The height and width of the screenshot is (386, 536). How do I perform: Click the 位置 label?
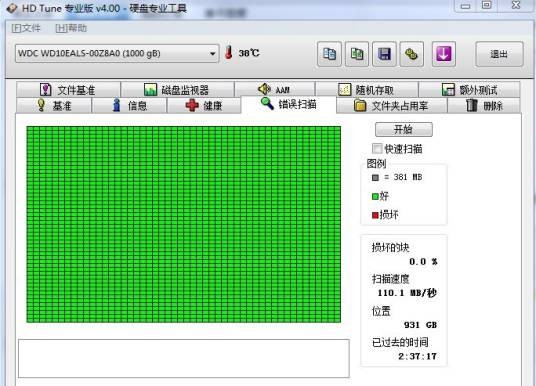pos(381,311)
